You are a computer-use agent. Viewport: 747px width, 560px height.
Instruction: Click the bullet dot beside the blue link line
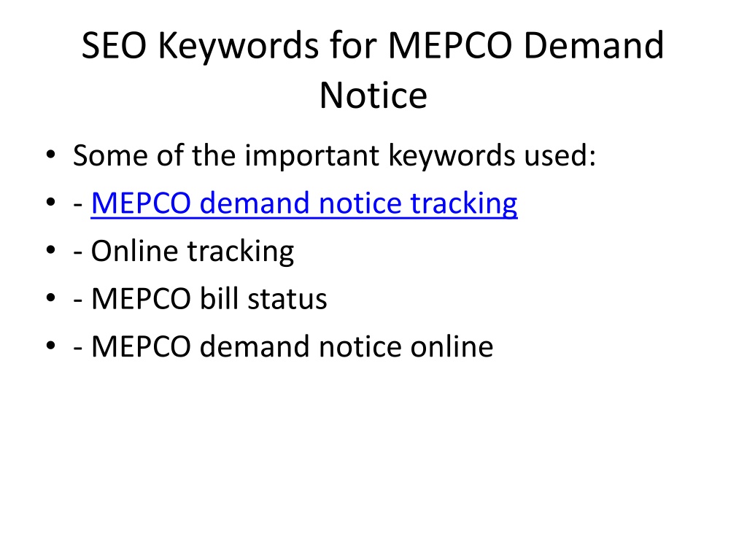coord(51,202)
